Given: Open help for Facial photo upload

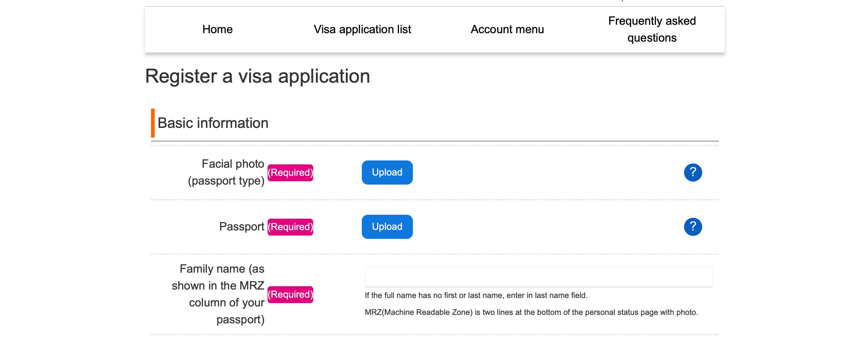Looking at the screenshot, I should pos(693,172).
